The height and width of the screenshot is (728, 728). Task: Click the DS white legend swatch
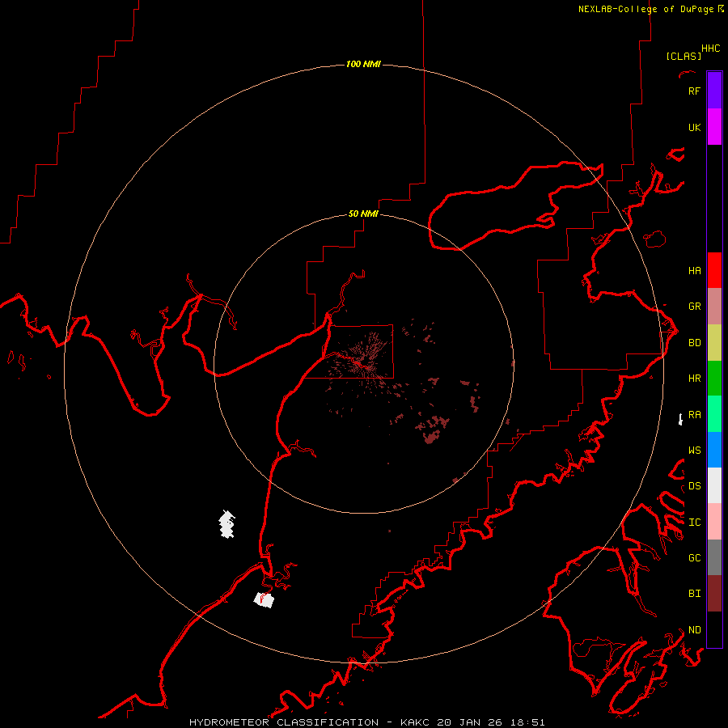(x=714, y=485)
